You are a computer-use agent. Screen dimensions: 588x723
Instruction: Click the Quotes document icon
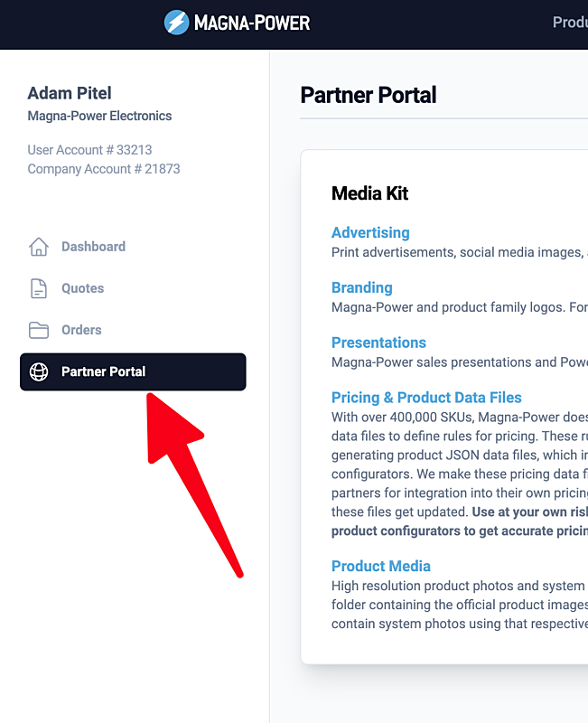39,288
